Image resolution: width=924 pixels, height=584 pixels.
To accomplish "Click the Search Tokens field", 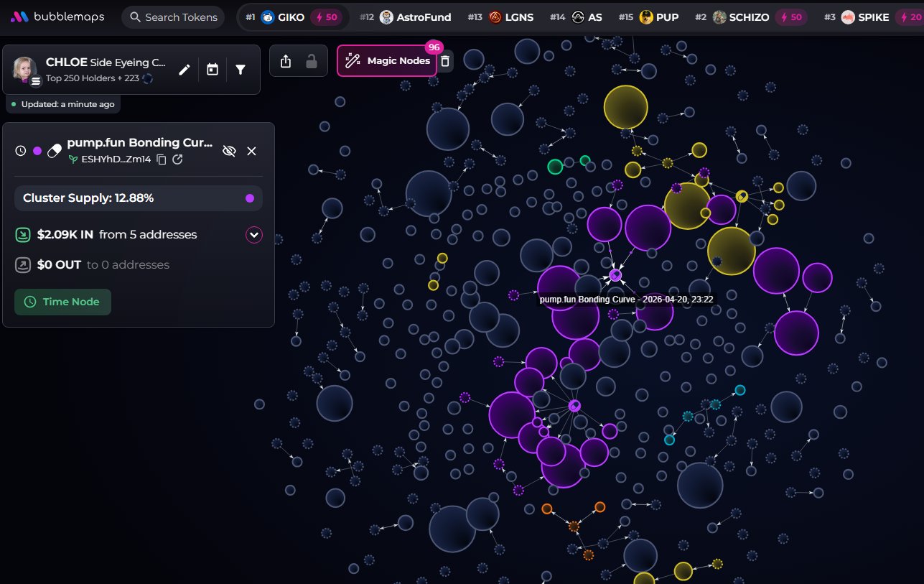I will pos(173,17).
